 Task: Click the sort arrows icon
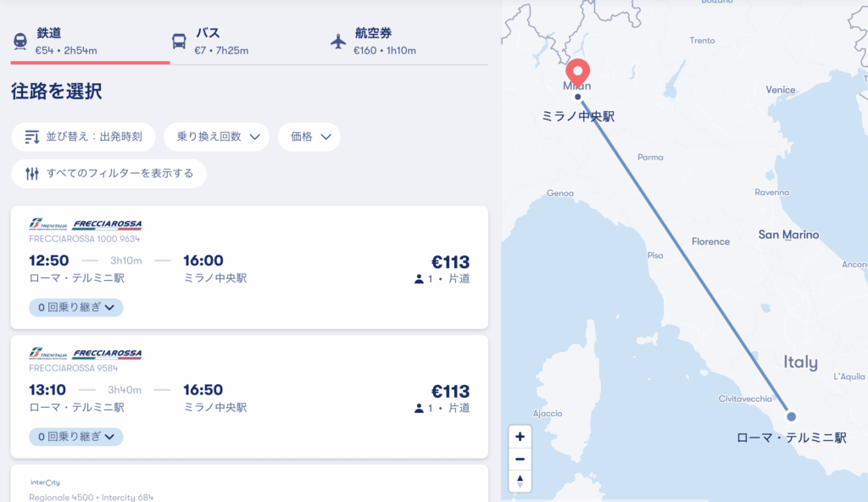coord(32,137)
